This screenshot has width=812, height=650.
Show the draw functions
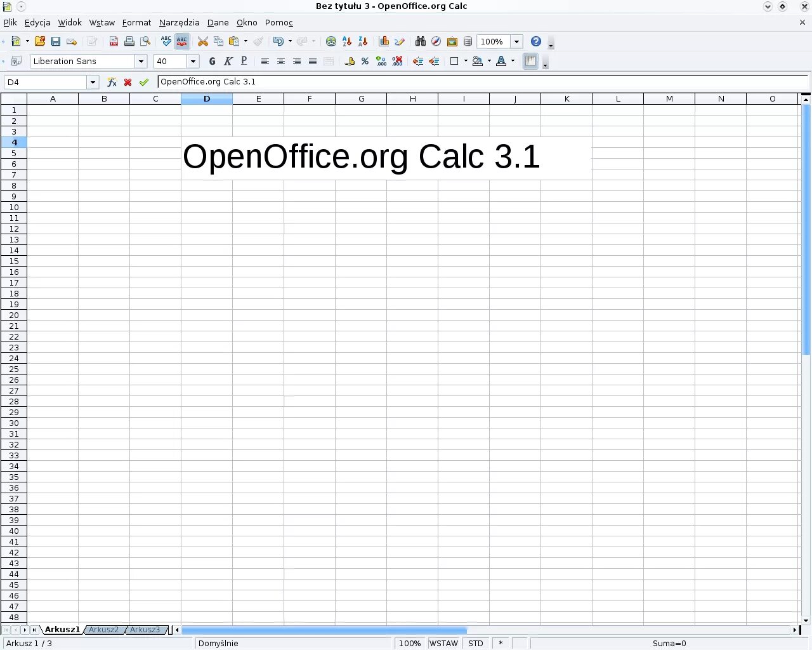click(400, 41)
